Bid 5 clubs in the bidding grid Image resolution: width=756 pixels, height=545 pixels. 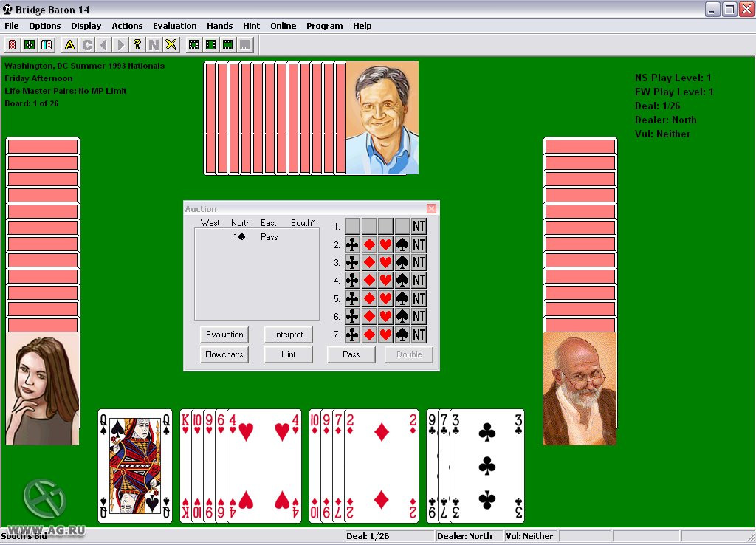point(352,298)
